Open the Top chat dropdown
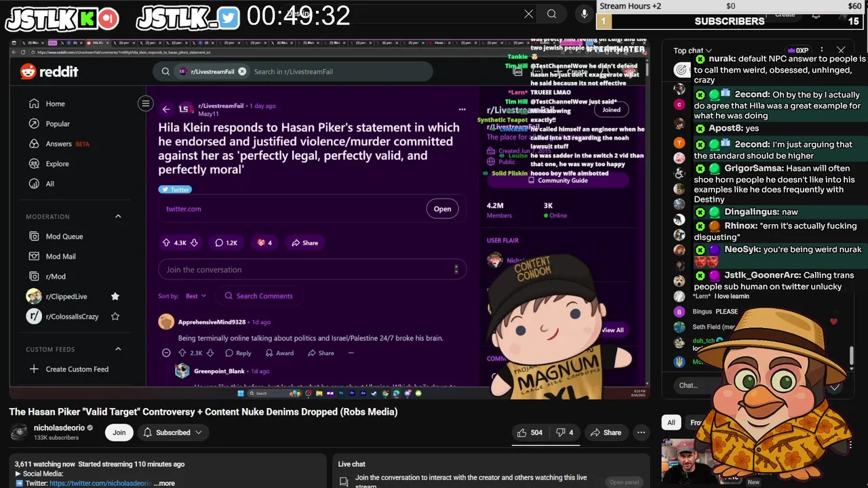 point(692,51)
